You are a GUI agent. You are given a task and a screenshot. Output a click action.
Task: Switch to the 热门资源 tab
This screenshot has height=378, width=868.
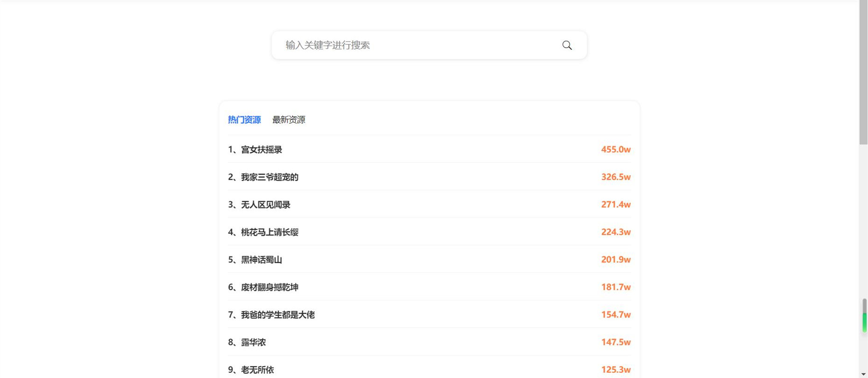click(x=244, y=120)
